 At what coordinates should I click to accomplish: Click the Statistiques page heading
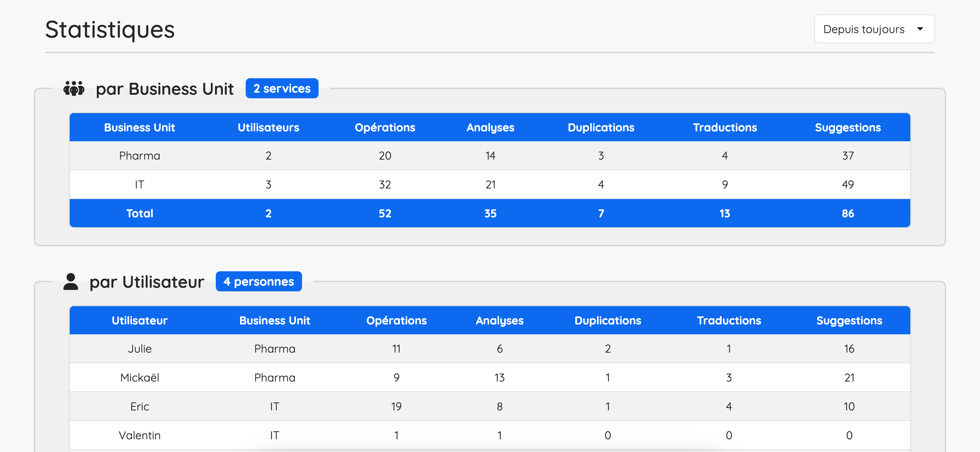110,30
